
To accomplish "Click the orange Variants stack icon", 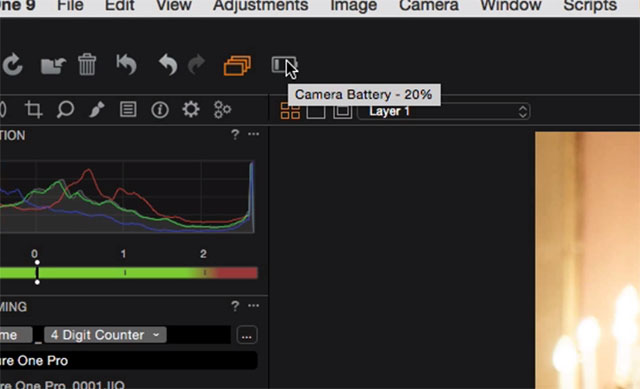I will click(237, 65).
